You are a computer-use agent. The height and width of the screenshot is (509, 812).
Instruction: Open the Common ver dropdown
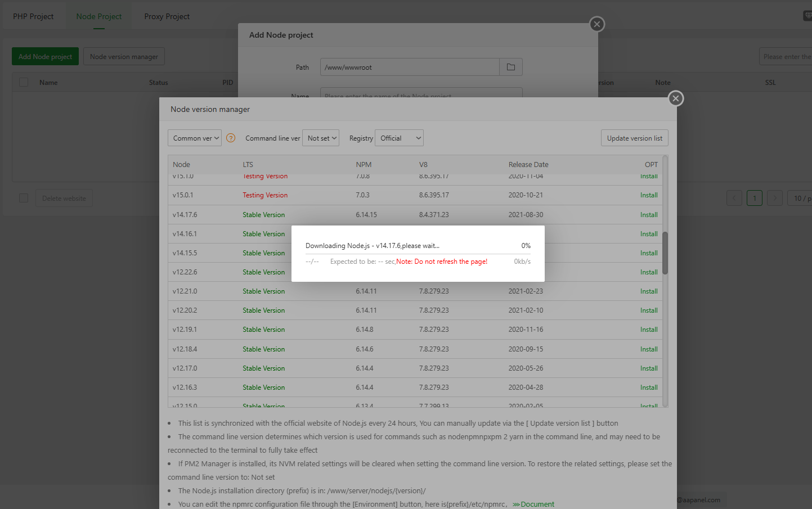[195, 138]
